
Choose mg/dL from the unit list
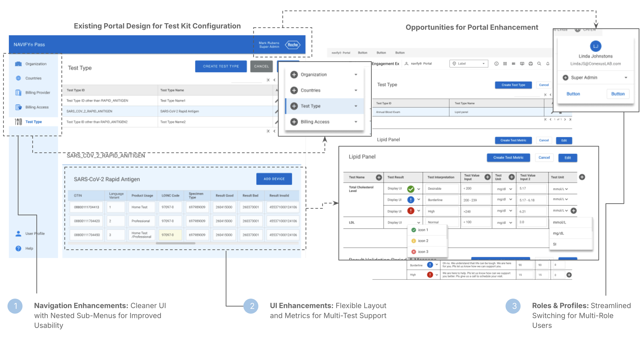coord(558,233)
